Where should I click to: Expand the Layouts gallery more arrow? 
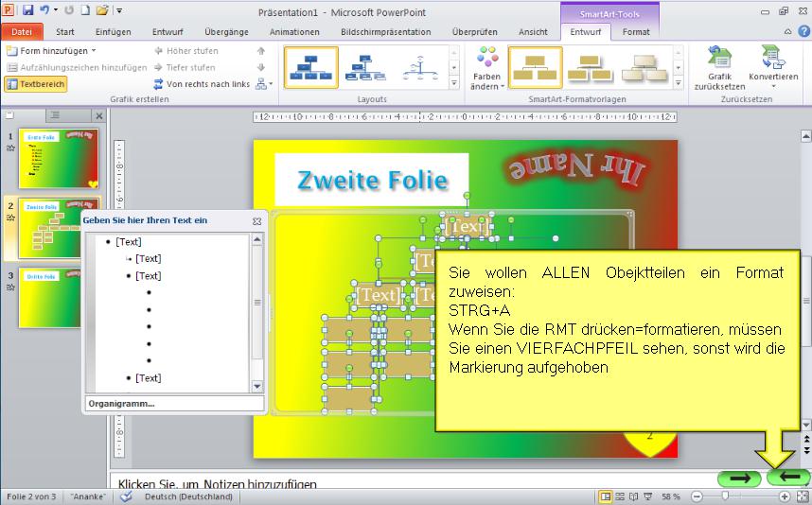point(454,85)
